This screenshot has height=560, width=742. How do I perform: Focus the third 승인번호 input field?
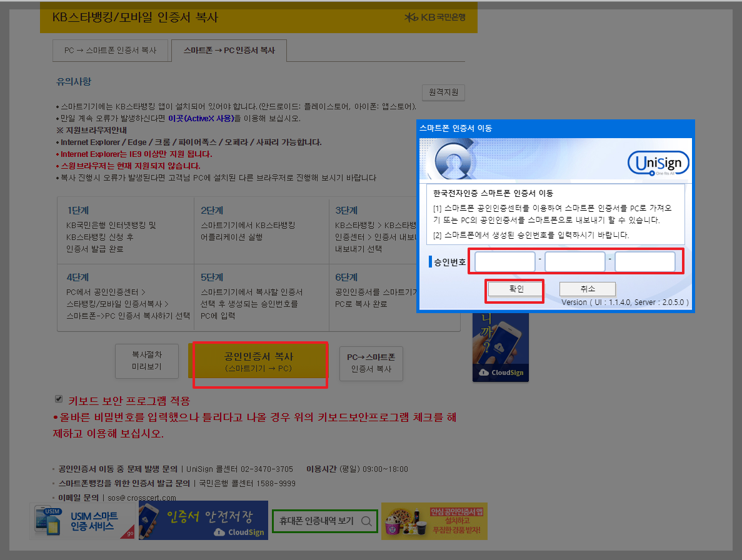click(x=645, y=261)
